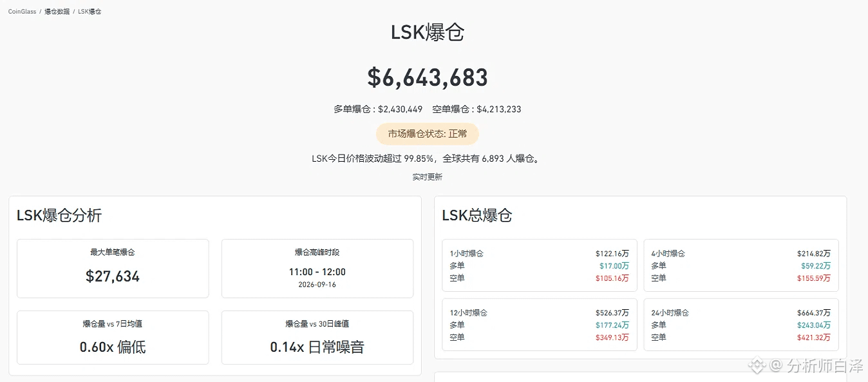The image size is (868, 382).
Task: Click the 多单爆仓 $2,430,449 text
Action: pos(378,110)
